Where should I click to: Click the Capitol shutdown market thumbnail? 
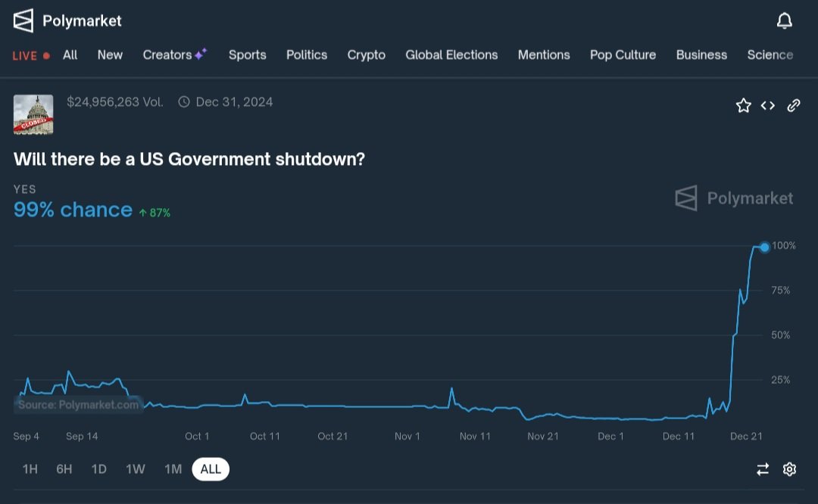(x=33, y=115)
